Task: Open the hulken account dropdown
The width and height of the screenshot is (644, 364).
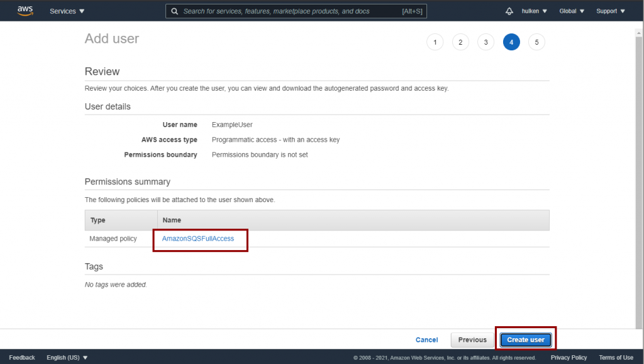Action: pyautogui.click(x=535, y=11)
